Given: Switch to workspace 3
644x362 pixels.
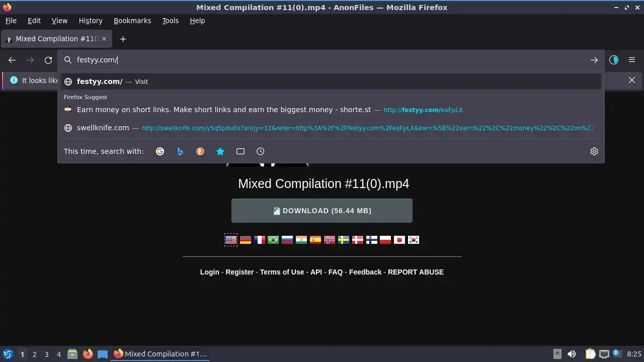Looking at the screenshot, I should (46, 354).
